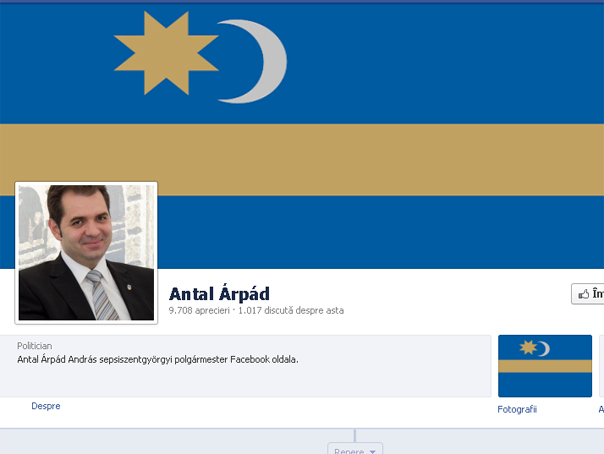Expand the Repere dropdown
Screen dimensions: 604x454
[x=355, y=449]
